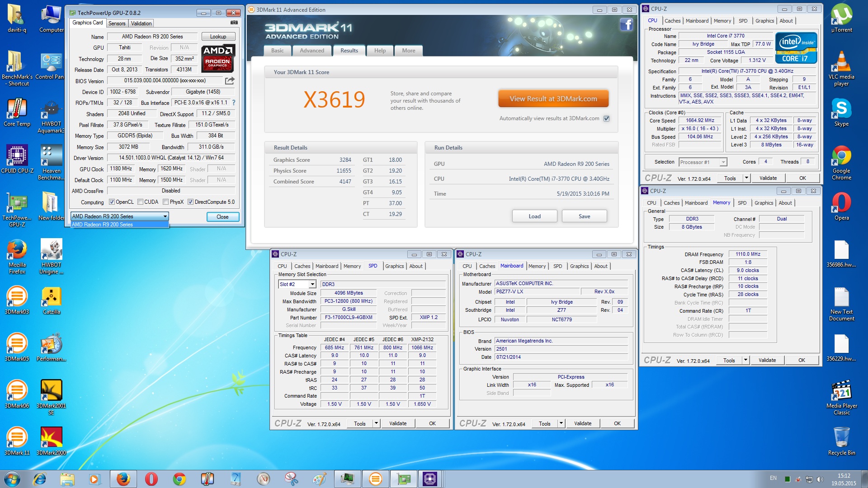Click the Close button in GPU-Z

tap(222, 217)
